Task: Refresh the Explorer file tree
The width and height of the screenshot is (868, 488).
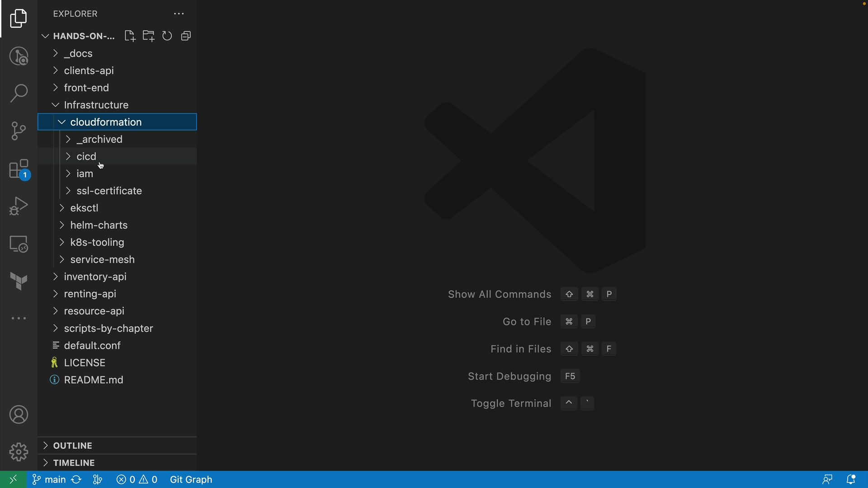Action: tap(167, 36)
